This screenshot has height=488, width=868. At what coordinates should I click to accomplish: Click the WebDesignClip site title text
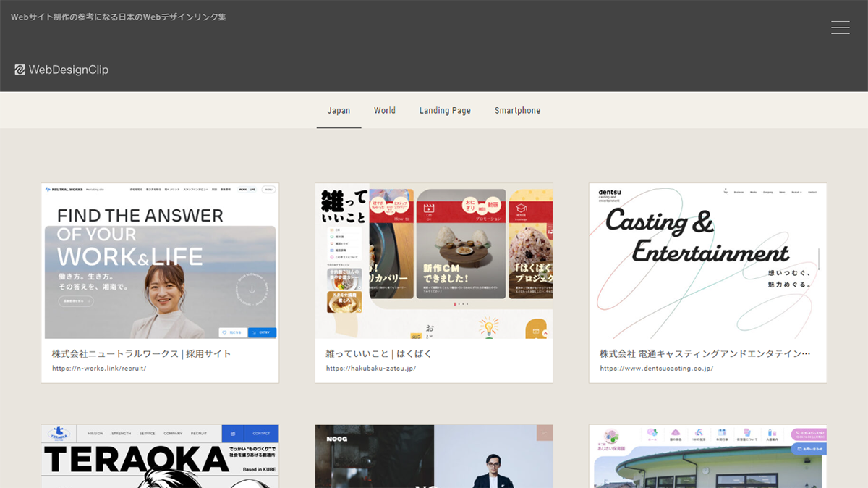pos(68,70)
